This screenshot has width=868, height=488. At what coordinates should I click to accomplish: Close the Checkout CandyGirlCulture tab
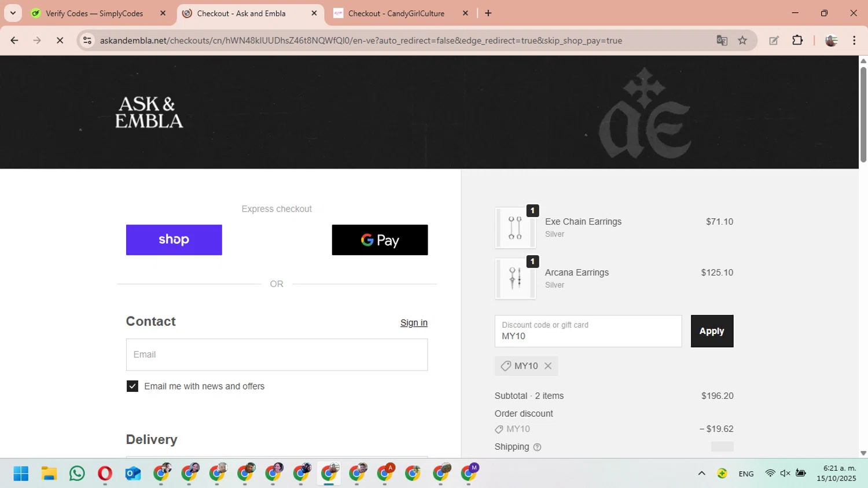tap(465, 13)
